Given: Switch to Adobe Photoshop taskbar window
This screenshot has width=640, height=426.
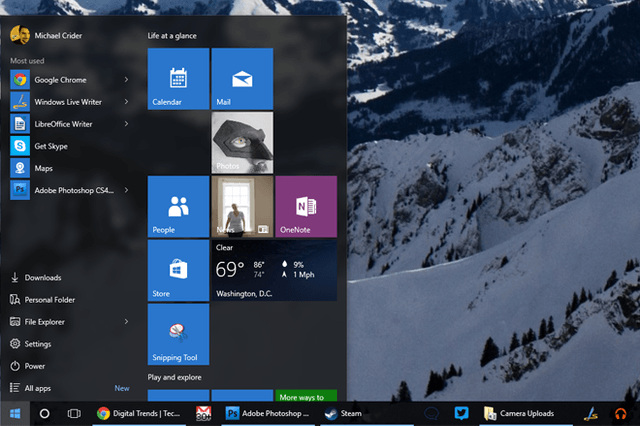Looking at the screenshot, I should (x=268, y=414).
